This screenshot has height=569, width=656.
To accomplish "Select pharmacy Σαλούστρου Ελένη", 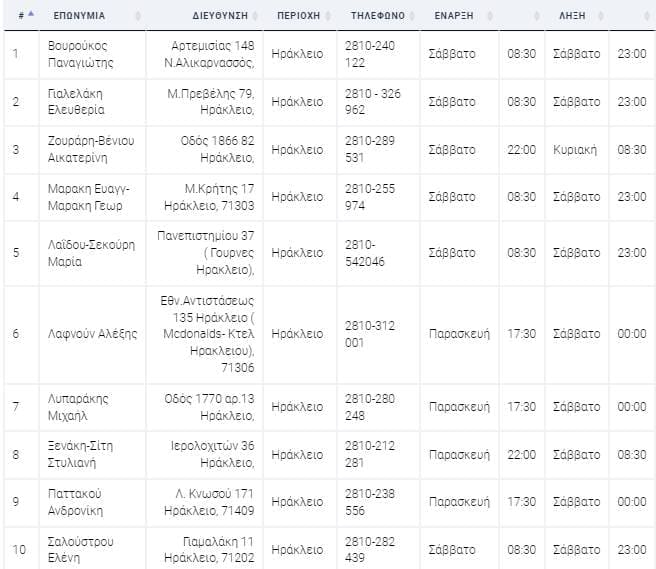I will point(80,549).
